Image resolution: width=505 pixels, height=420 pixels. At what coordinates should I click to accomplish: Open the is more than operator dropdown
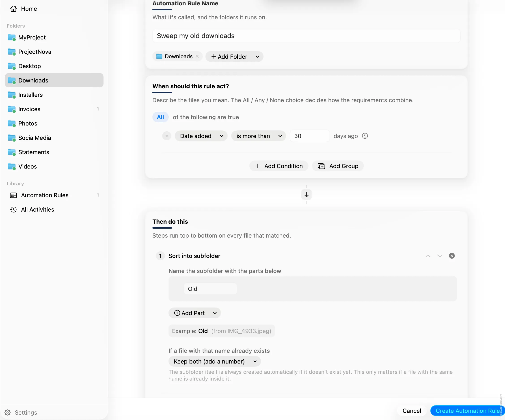259,136
